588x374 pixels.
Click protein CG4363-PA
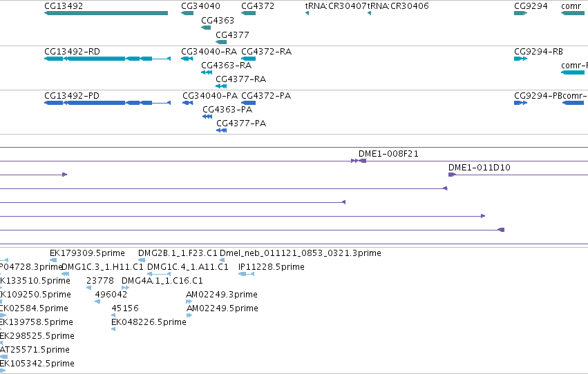(x=207, y=117)
